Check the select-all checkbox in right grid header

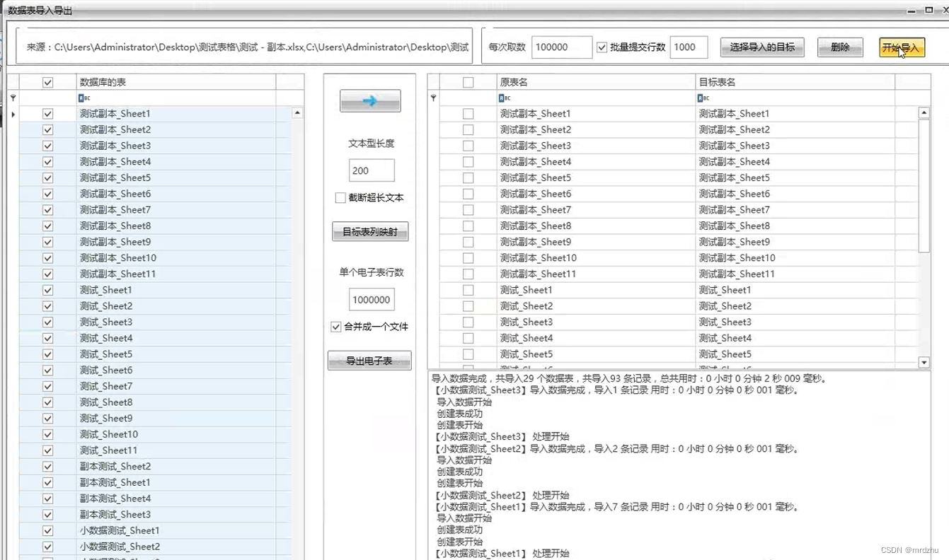(x=467, y=81)
